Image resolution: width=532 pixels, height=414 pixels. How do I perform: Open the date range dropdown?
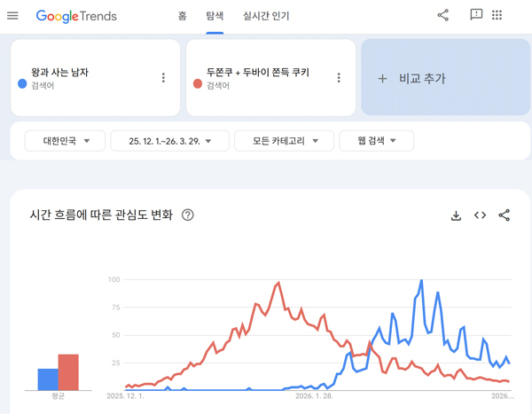[169, 140]
